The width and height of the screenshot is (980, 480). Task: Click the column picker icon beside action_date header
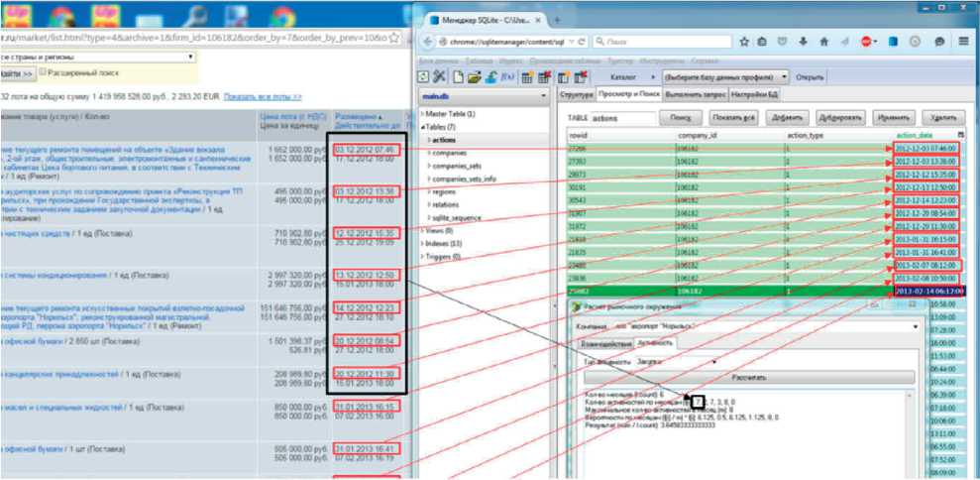(960, 135)
